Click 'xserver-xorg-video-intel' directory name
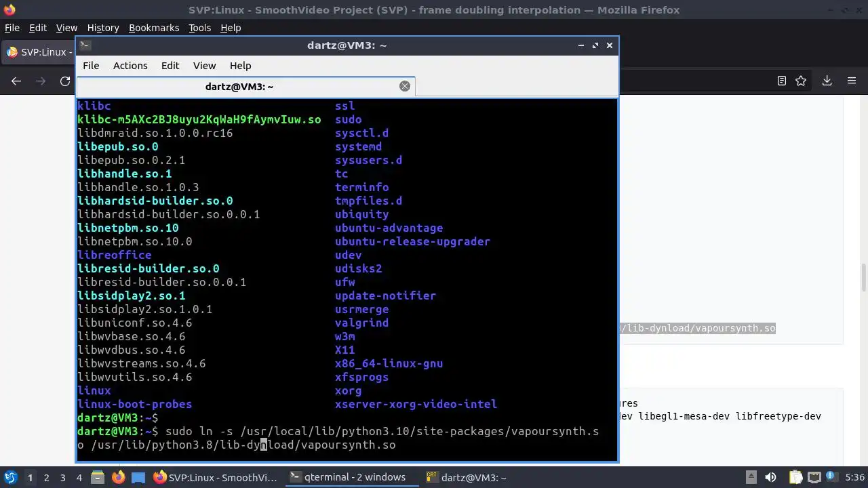868x488 pixels. click(416, 404)
